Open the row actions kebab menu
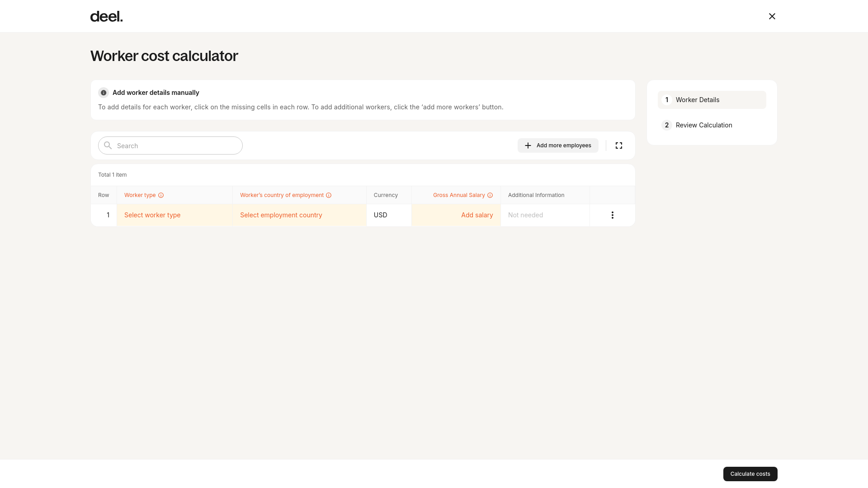 click(x=612, y=215)
